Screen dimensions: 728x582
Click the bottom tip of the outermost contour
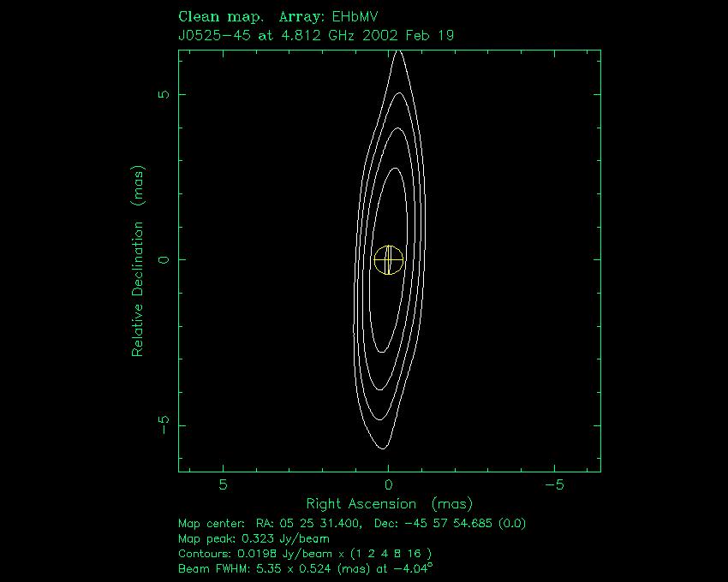[x=383, y=448]
